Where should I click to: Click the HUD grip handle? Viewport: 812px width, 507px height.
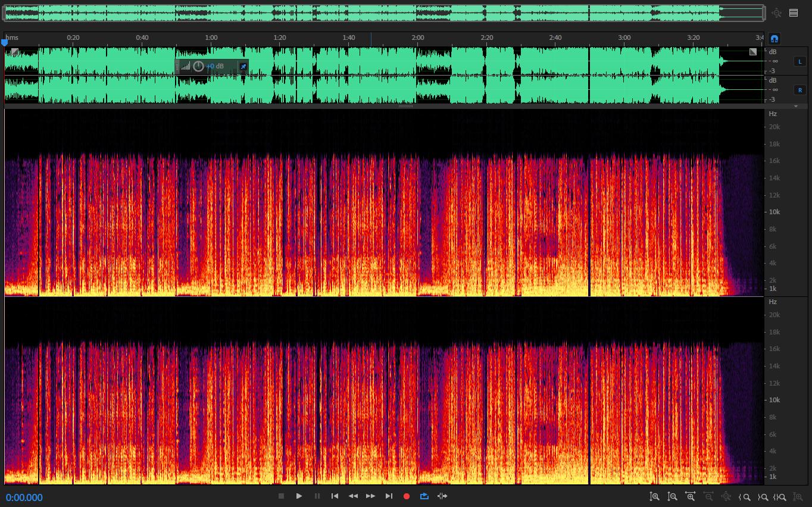(177, 66)
